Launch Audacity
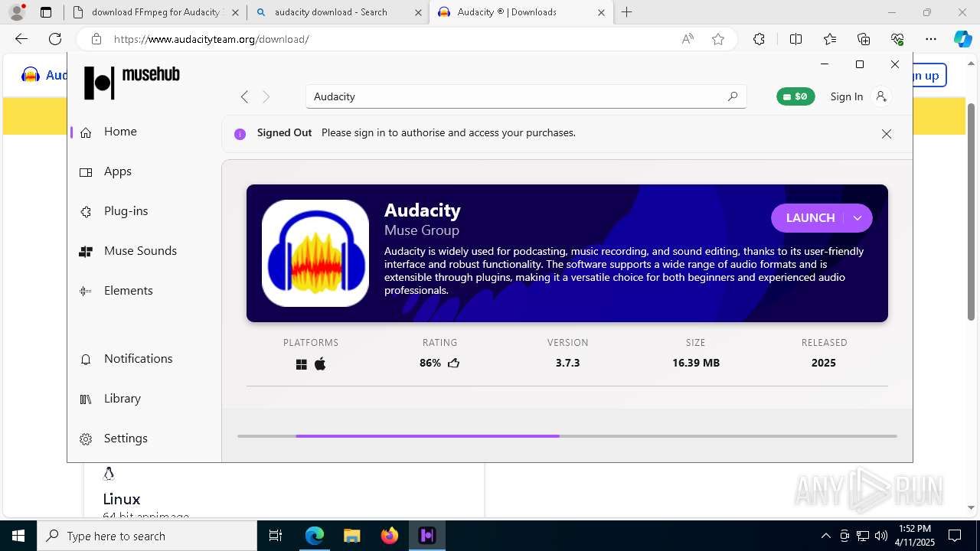The height and width of the screenshot is (551, 980). point(810,218)
